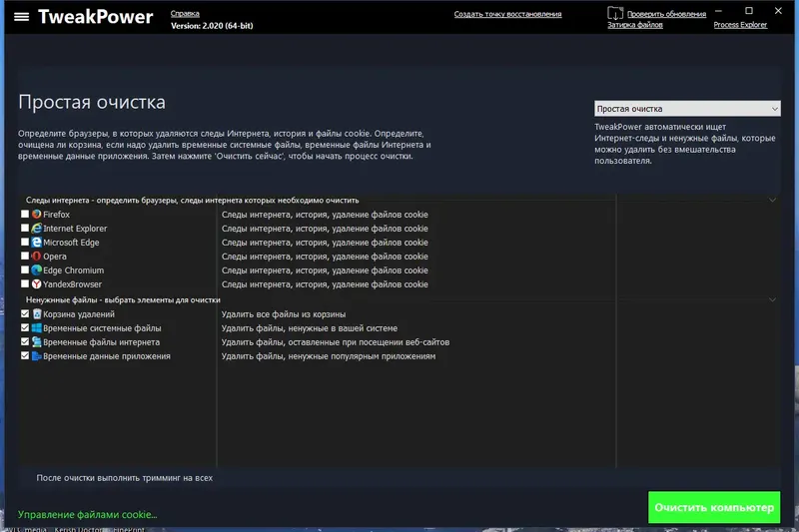Open the Справка help link
This screenshot has height=532, width=799.
pos(185,14)
